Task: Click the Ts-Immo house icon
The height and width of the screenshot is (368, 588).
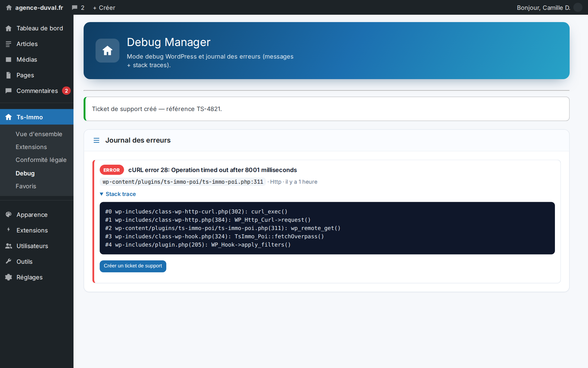Action: tap(9, 117)
